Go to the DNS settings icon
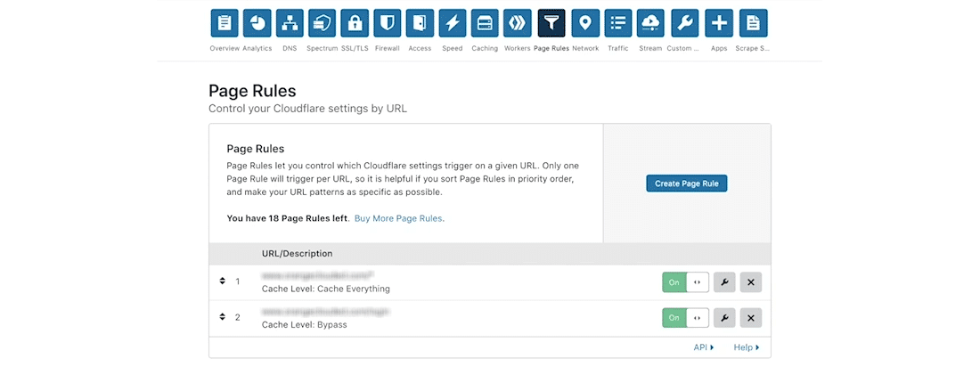This screenshot has height=375, width=980. 290,23
